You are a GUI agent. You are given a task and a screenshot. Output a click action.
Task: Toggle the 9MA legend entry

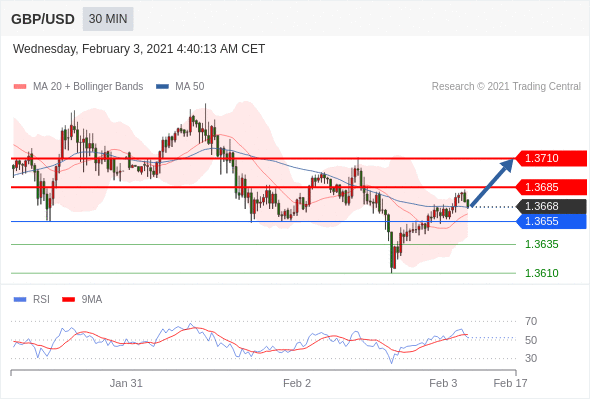pyautogui.click(x=82, y=300)
